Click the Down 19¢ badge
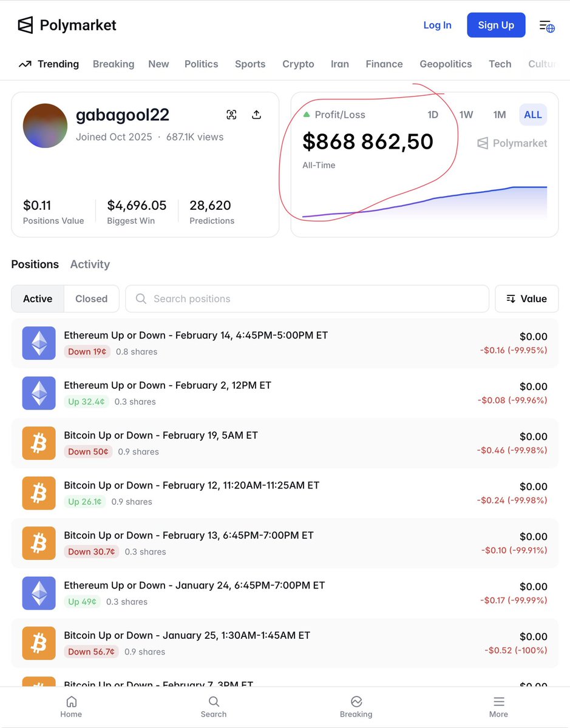 87,352
